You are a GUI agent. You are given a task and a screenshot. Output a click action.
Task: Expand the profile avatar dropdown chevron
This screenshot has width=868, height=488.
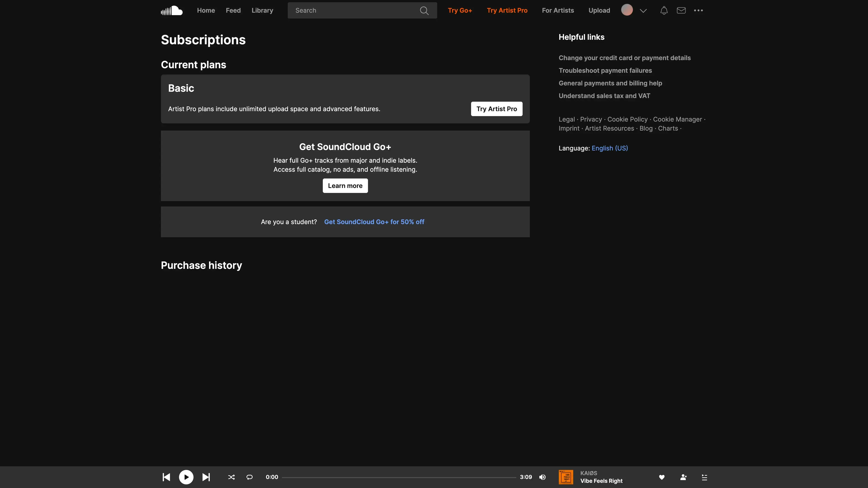pyautogui.click(x=643, y=10)
